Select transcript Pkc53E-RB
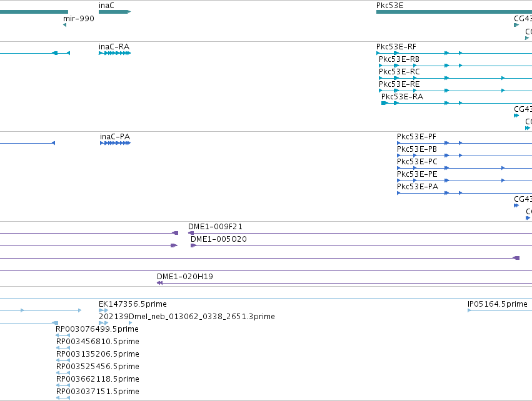The height and width of the screenshot is (401, 532). coord(399,59)
